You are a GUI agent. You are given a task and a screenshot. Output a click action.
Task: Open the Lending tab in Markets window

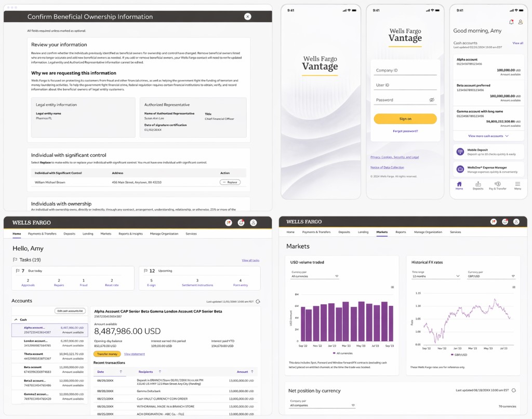click(x=363, y=232)
